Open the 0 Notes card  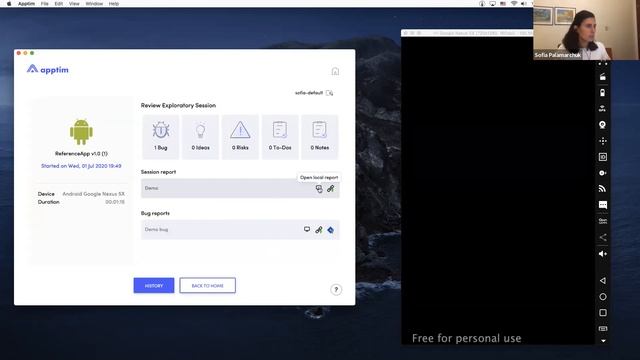[320, 137]
